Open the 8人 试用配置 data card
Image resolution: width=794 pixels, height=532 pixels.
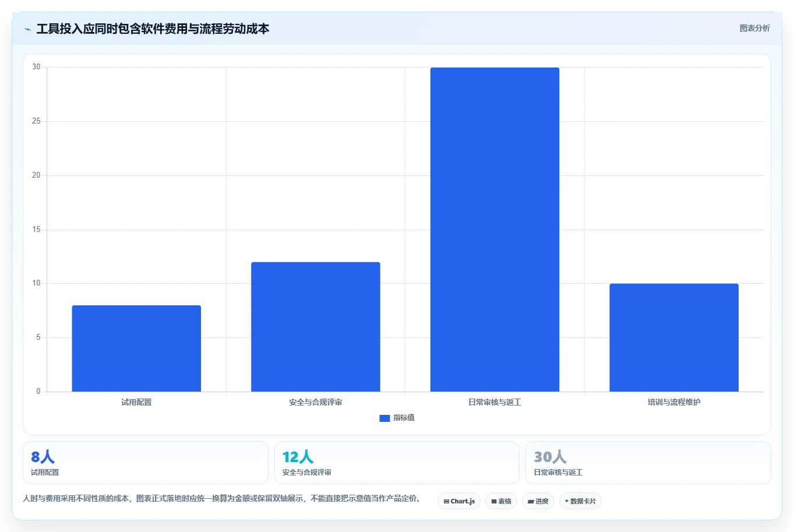pyautogui.click(x=146, y=463)
